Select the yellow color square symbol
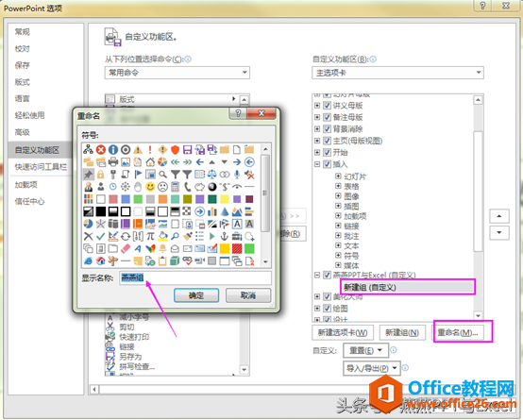Screen dimensions: 523x420 pos(225,199)
